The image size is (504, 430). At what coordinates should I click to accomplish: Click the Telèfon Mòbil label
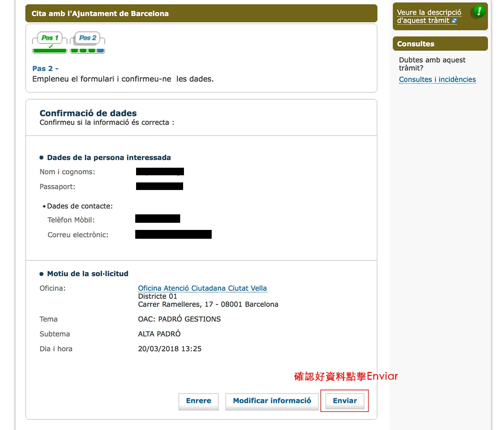(x=71, y=220)
